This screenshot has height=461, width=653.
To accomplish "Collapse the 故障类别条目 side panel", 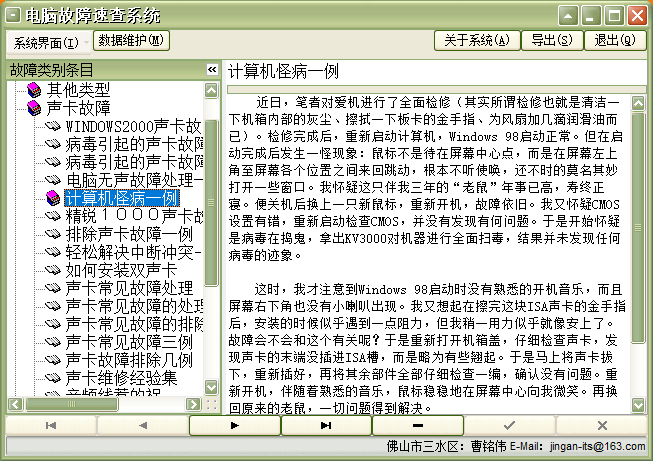I will coord(212,70).
